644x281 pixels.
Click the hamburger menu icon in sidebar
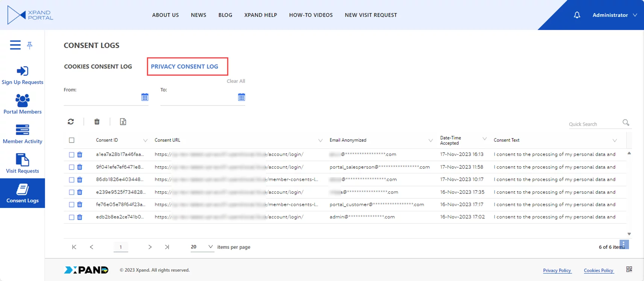pyautogui.click(x=15, y=45)
